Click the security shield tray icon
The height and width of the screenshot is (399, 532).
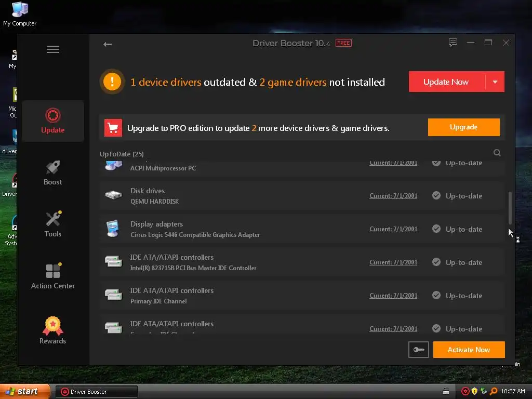click(x=474, y=392)
